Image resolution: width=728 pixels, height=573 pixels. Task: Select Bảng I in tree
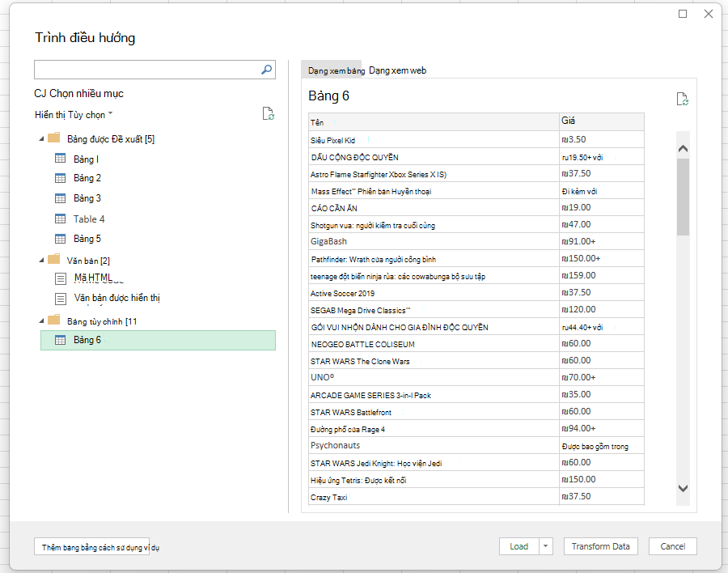(x=86, y=159)
